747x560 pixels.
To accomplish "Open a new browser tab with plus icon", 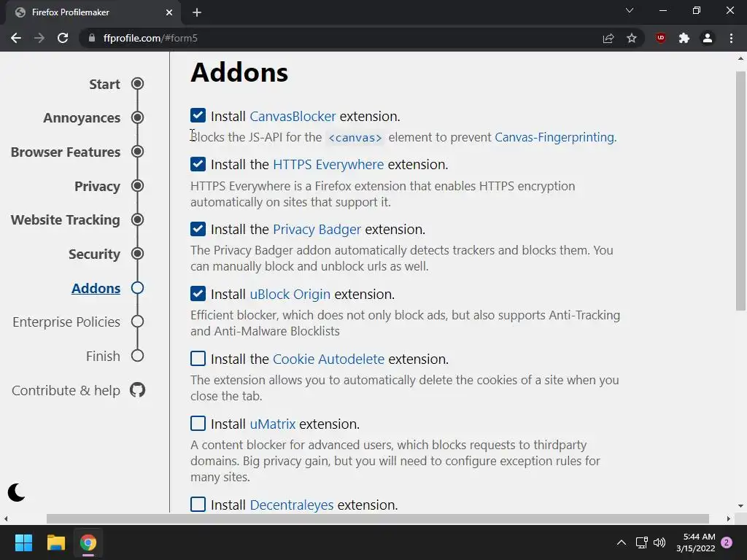I will point(197,12).
